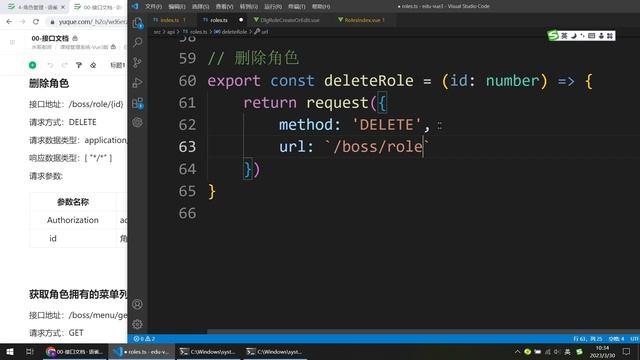Click the VS Code roles.ts taskbar button
Image resolution: width=640 pixels, height=360 pixels.
tap(142, 351)
